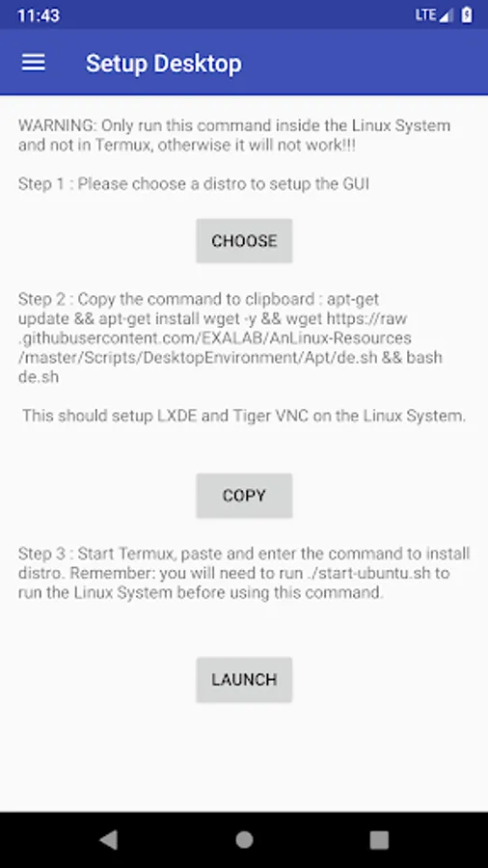Tap the final de.sh line of command
This screenshot has width=488, height=868.
click(x=39, y=377)
